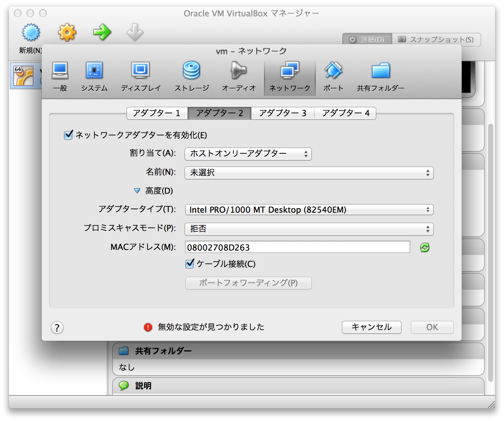Open the アダプタータイプ(T) dropdown
The height and width of the screenshot is (421, 504).
tap(309, 210)
